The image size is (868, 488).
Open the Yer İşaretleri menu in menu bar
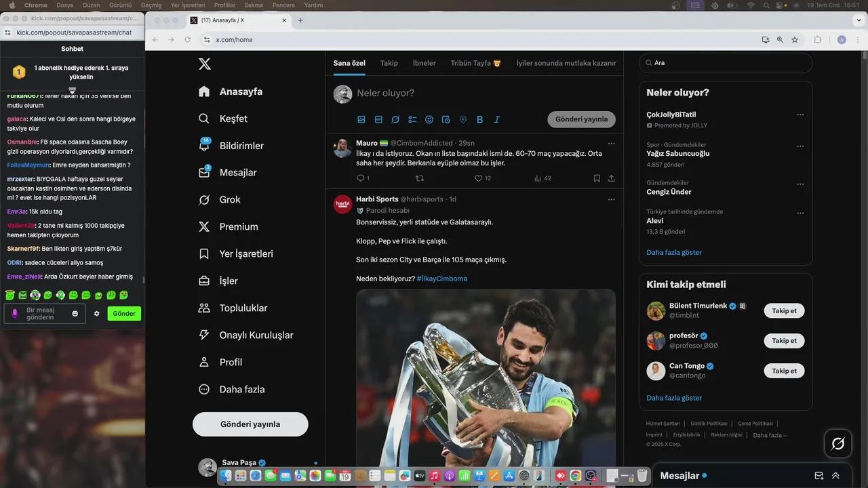(x=188, y=5)
